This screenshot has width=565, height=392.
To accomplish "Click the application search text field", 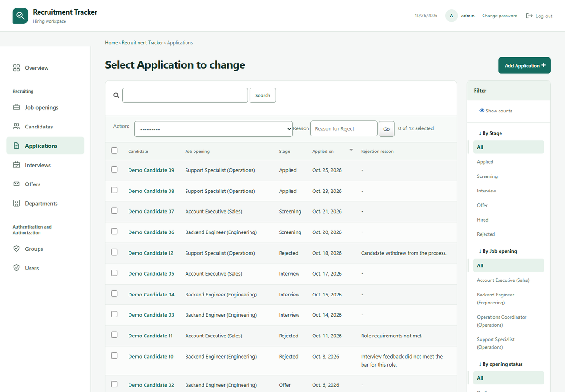I will (x=185, y=95).
